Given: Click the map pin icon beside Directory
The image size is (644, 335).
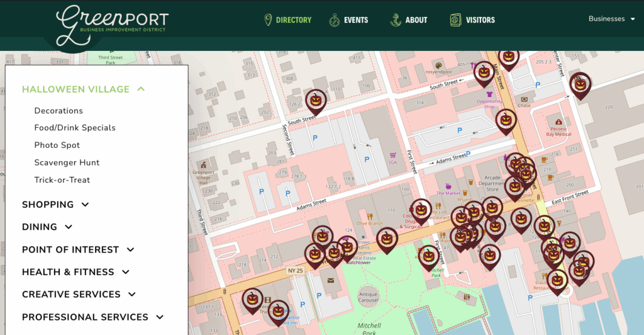Looking at the screenshot, I should [268, 20].
